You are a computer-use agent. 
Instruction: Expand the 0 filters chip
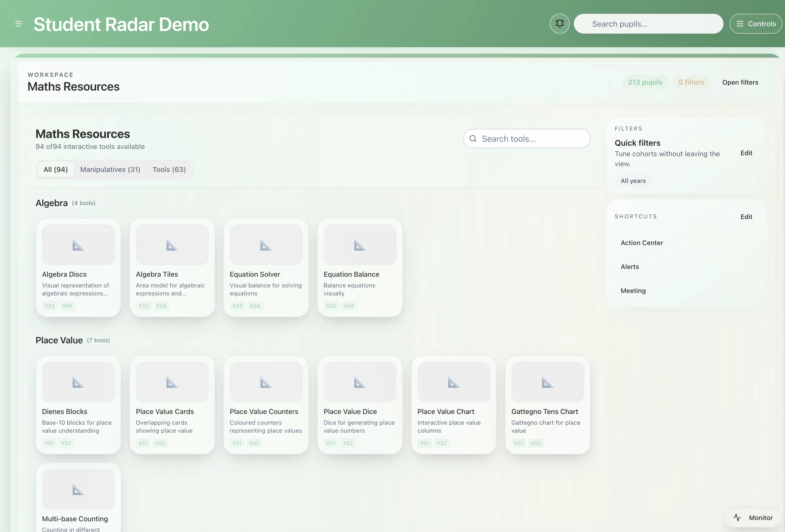(691, 82)
